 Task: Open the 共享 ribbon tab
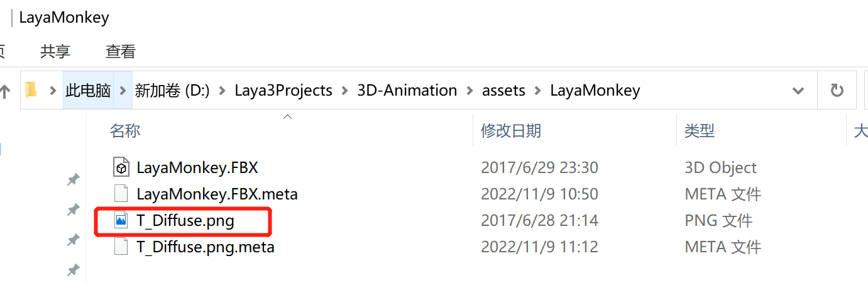click(x=55, y=52)
